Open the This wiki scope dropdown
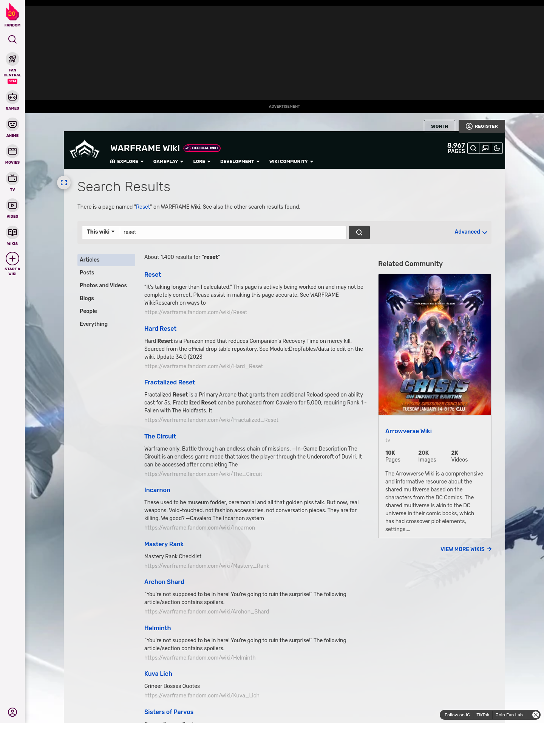Screen dimensions: 544x756 [101, 232]
